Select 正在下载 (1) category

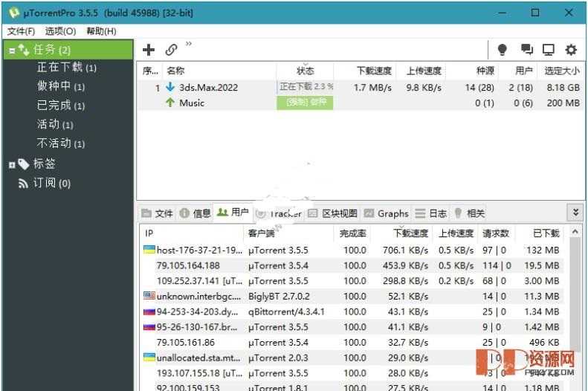[67, 68]
